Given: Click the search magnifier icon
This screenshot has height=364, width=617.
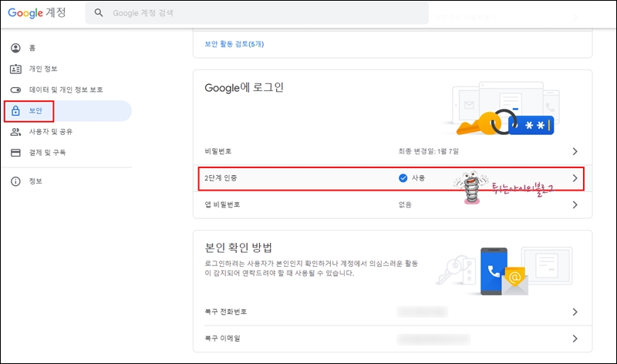Looking at the screenshot, I should coord(99,13).
